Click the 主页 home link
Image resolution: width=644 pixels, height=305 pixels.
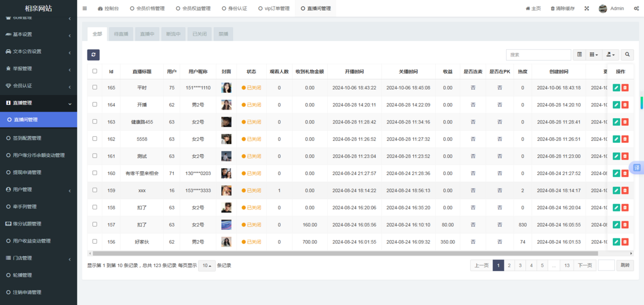[x=533, y=9]
